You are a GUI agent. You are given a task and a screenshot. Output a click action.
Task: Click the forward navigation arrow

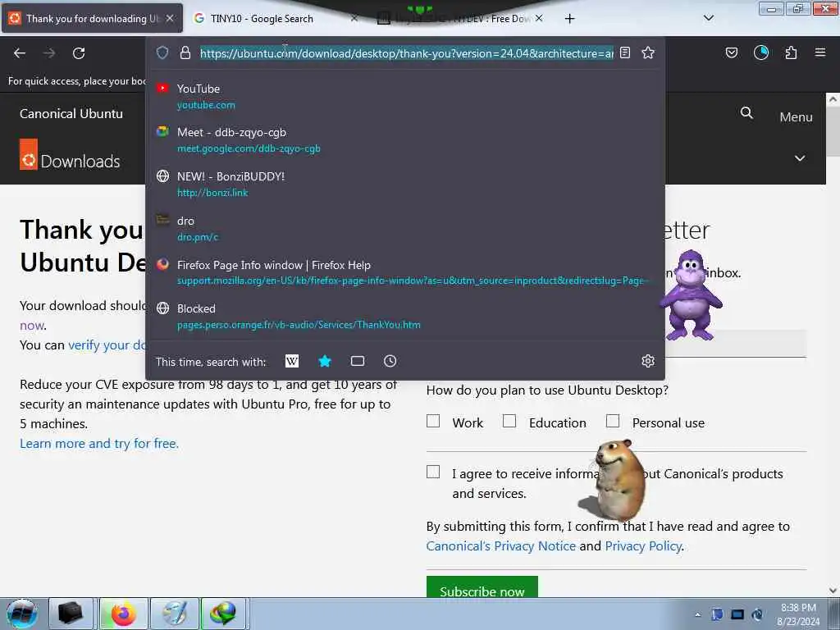pos(48,53)
